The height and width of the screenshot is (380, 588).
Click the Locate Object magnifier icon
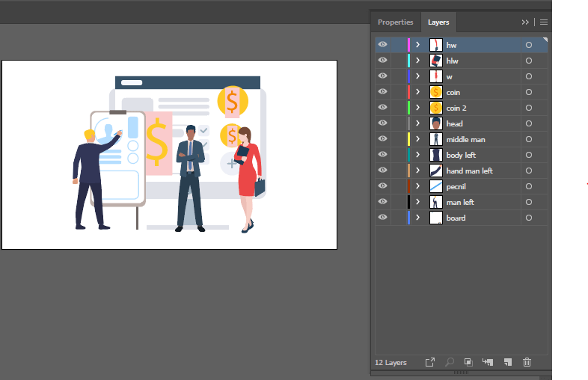point(450,362)
